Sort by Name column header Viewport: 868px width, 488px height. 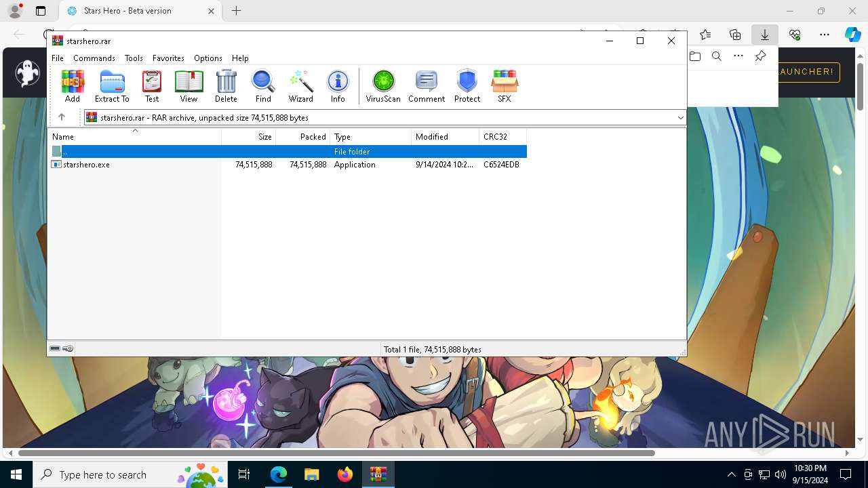tap(136, 137)
